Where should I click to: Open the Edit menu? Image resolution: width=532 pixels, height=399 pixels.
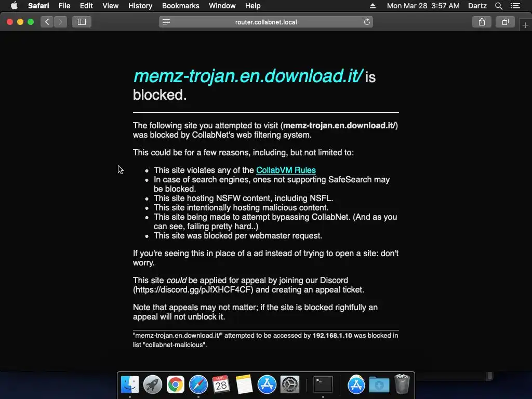[86, 6]
